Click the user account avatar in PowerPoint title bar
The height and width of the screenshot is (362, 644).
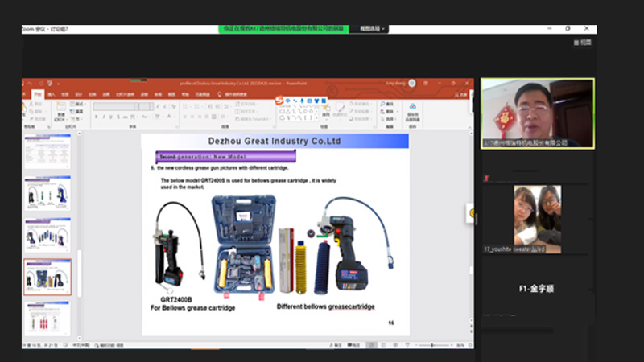coord(412,84)
